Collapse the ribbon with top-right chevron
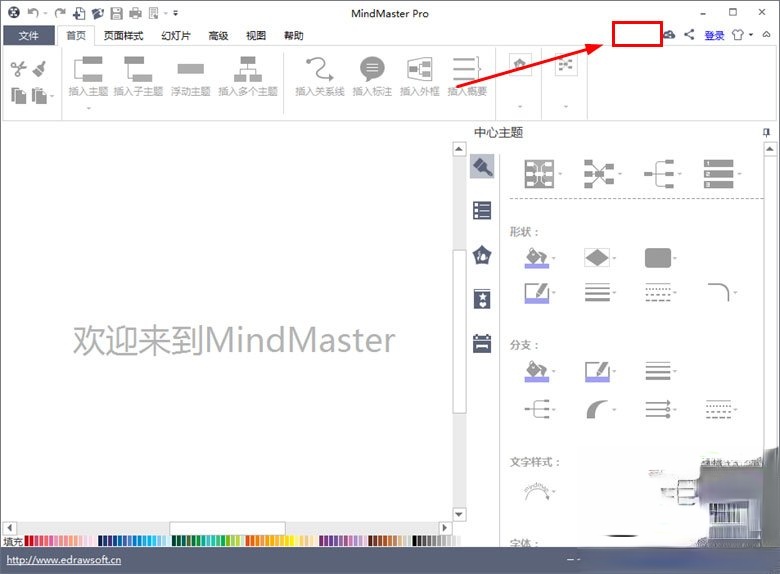This screenshot has height=574, width=780. click(x=767, y=34)
